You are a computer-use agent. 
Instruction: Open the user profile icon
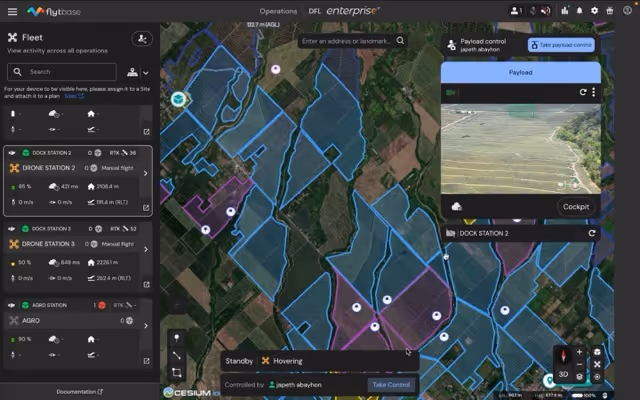point(627,11)
